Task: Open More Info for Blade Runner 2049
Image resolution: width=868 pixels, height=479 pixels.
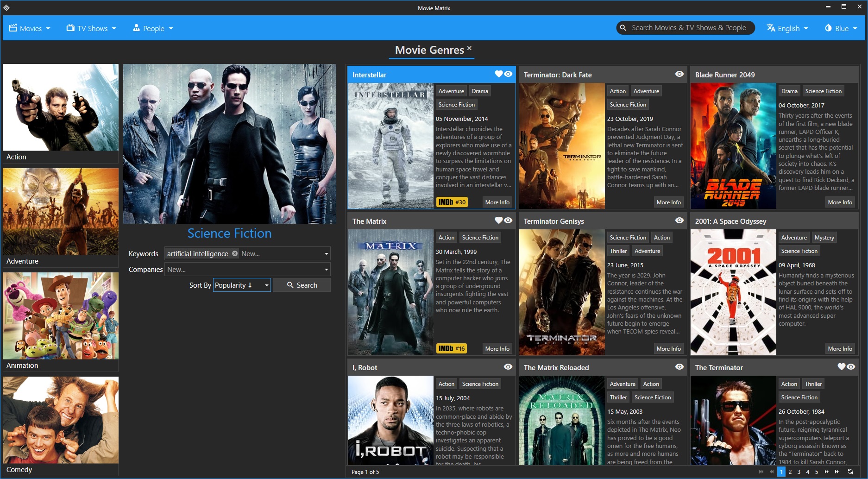Action: pyautogui.click(x=840, y=202)
